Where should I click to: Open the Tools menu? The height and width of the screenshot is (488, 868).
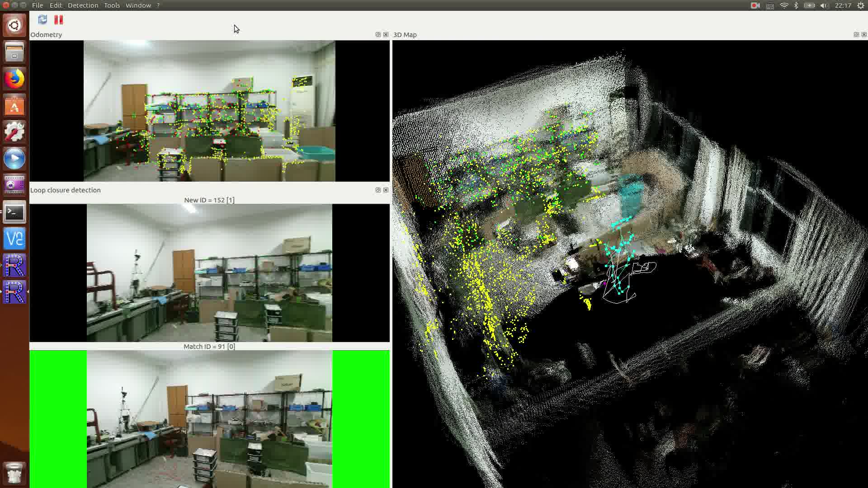coord(112,5)
